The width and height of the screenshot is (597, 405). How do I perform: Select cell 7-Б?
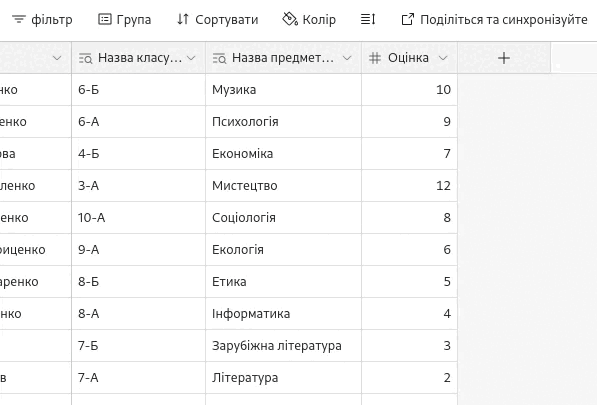[139, 346]
